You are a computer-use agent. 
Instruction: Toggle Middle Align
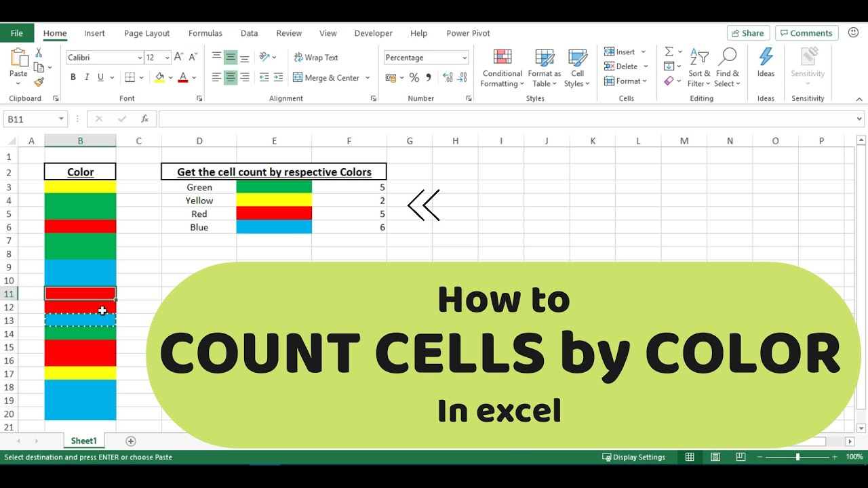click(231, 58)
